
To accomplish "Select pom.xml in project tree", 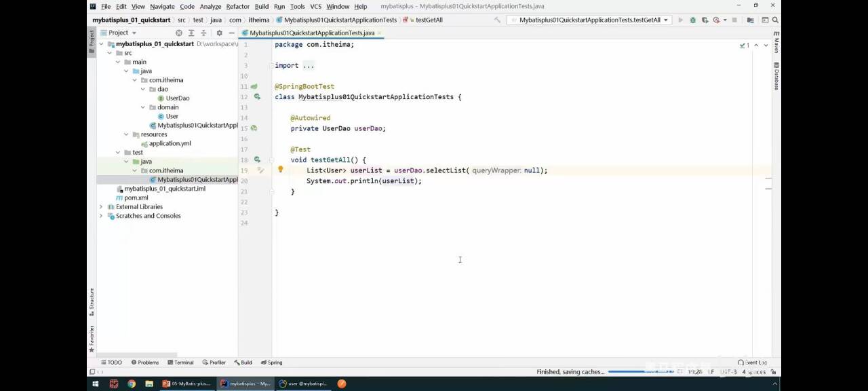I will [x=132, y=198].
